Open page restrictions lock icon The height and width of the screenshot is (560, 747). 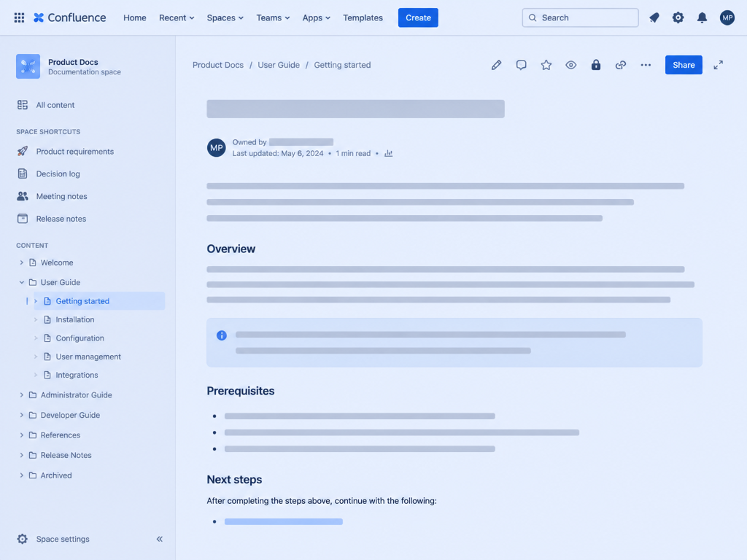pos(595,65)
